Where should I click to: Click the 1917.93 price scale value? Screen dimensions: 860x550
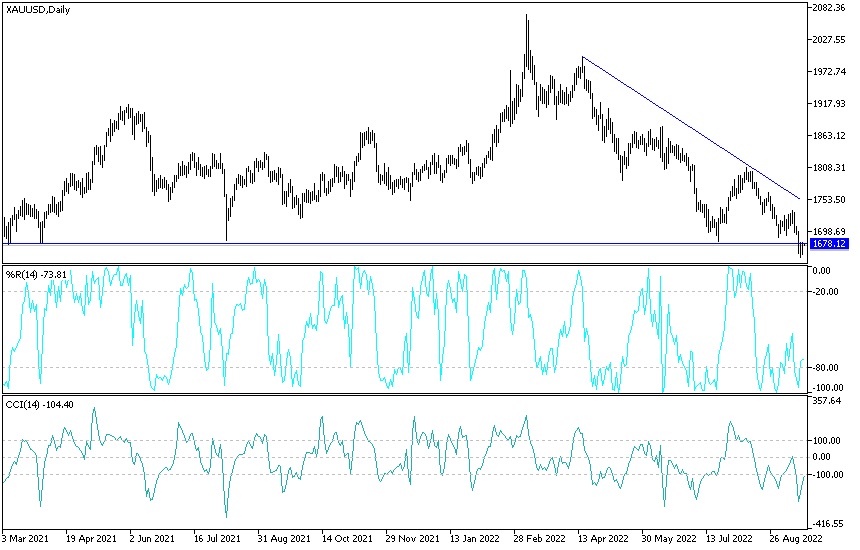pyautogui.click(x=829, y=104)
